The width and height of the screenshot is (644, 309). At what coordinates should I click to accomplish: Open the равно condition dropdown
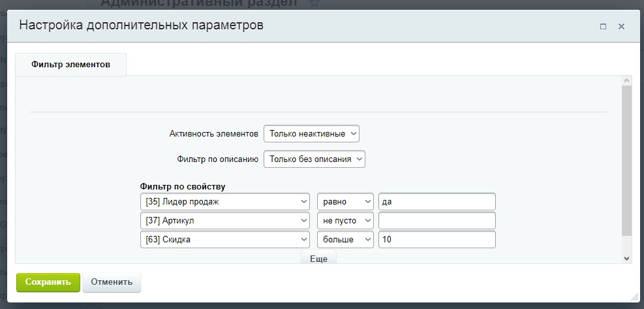coord(345,202)
